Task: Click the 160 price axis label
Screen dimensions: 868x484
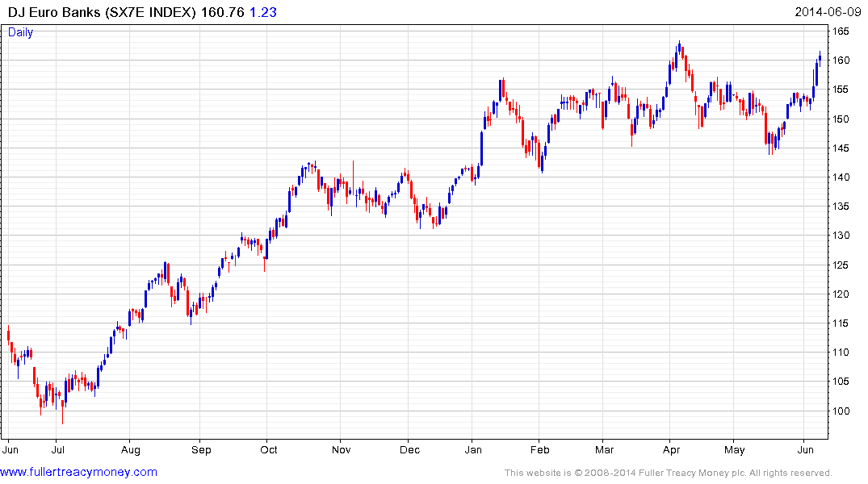Action: [841, 60]
